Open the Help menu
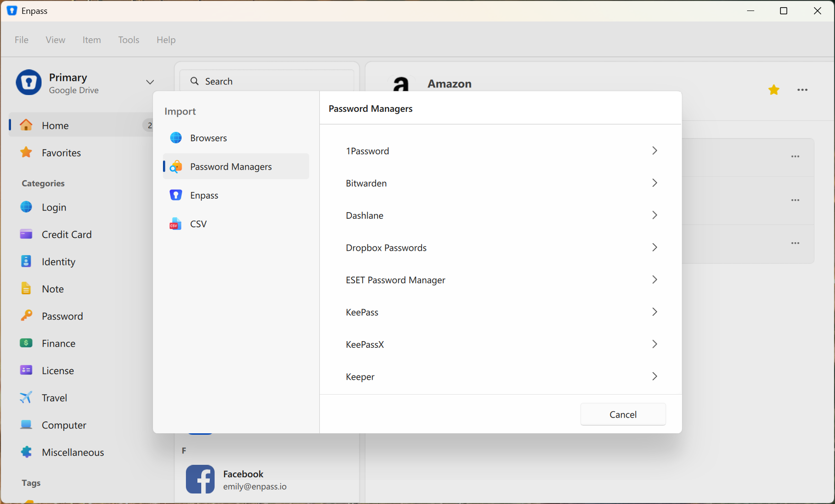This screenshot has height=504, width=835. pos(166,40)
